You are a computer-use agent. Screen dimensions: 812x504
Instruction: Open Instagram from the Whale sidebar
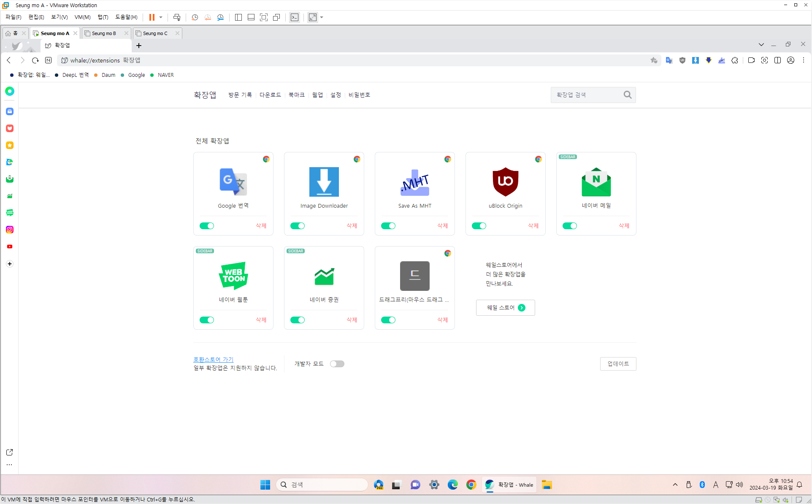[10, 230]
